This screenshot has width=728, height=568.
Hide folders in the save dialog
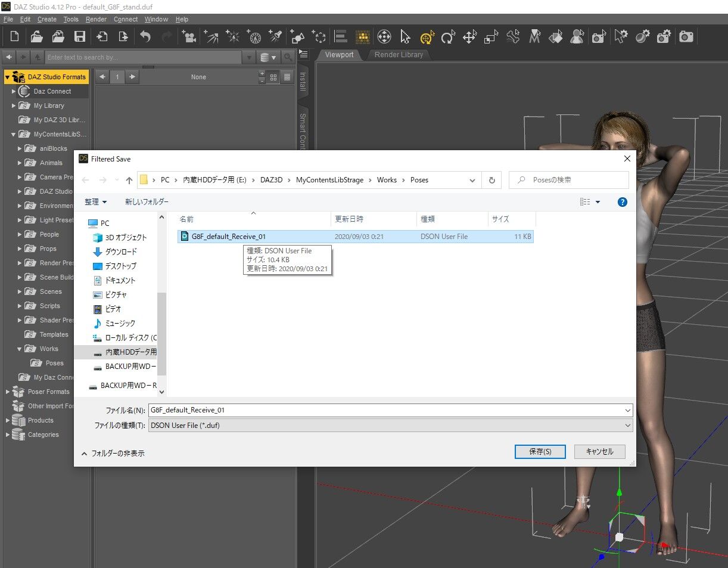(x=113, y=453)
